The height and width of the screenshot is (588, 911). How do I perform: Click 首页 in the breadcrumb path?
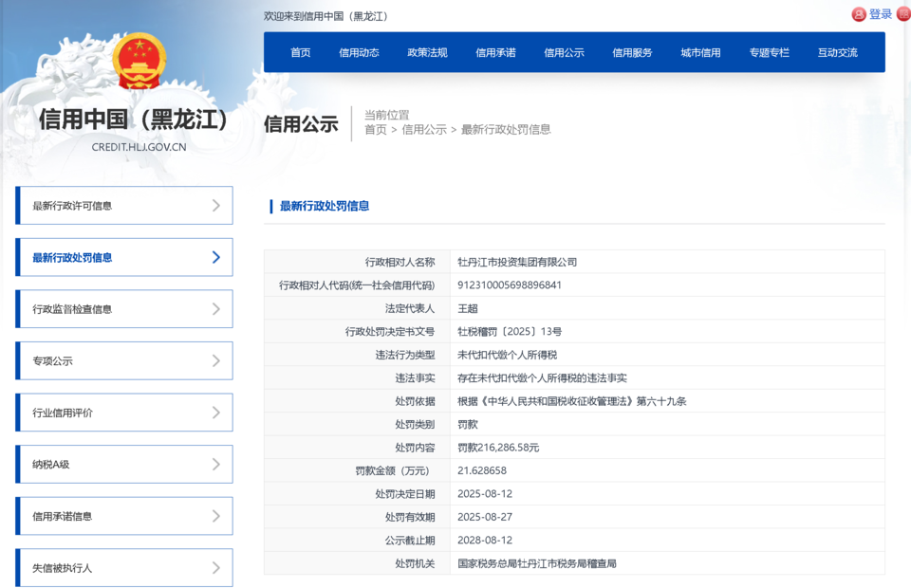pos(376,130)
